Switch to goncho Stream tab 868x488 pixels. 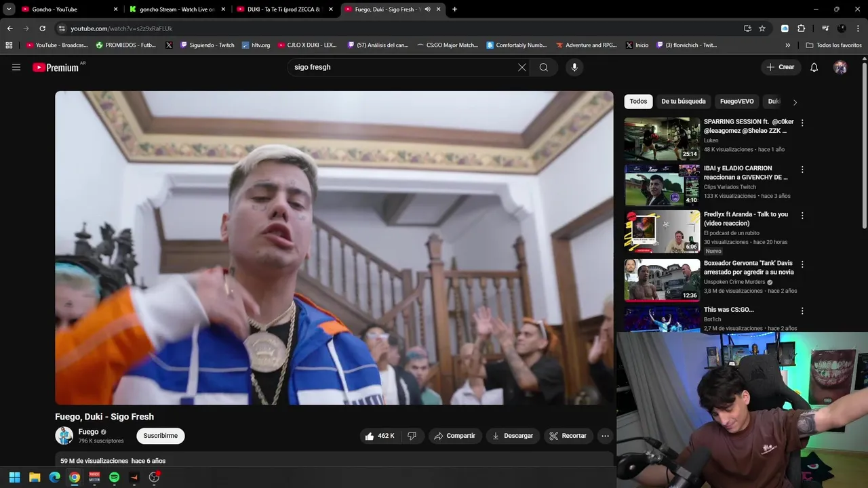coord(178,9)
